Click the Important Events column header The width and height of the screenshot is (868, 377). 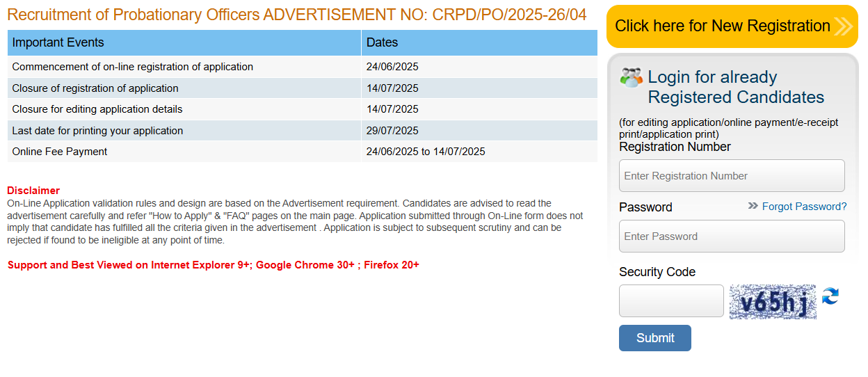(184, 42)
